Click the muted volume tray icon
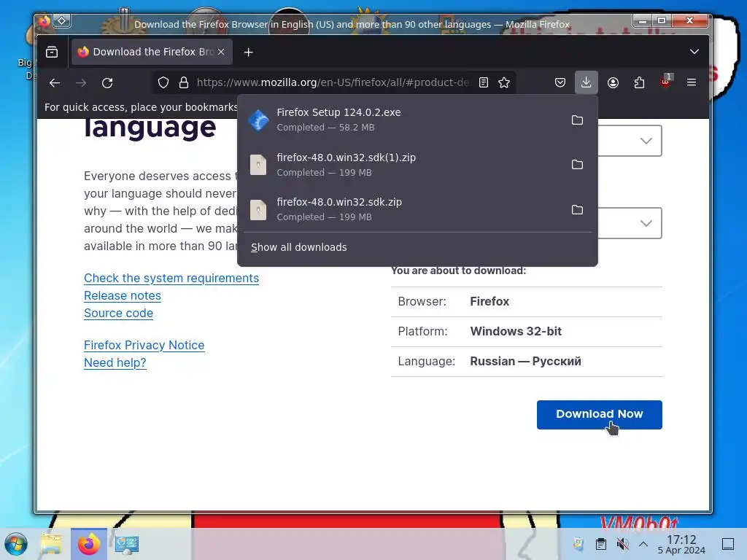Screen dimensions: 747x560 pos(622,544)
